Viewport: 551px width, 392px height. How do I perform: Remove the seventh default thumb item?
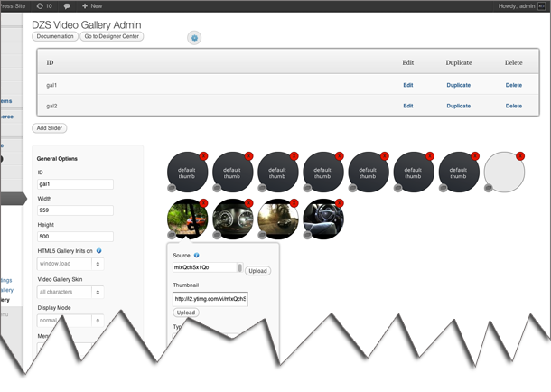coord(475,156)
